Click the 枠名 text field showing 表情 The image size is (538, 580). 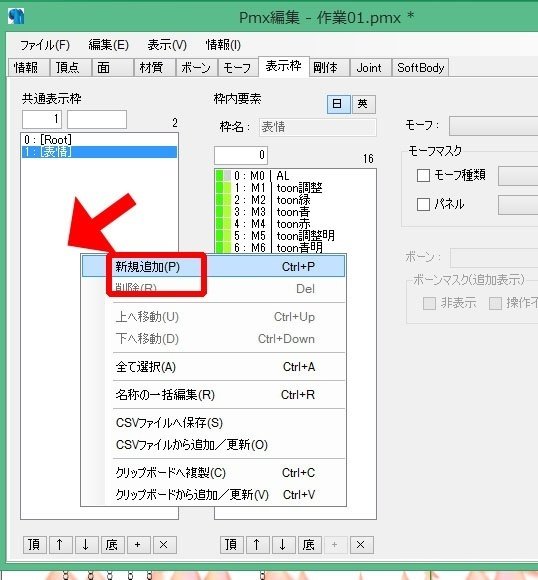click(317, 127)
